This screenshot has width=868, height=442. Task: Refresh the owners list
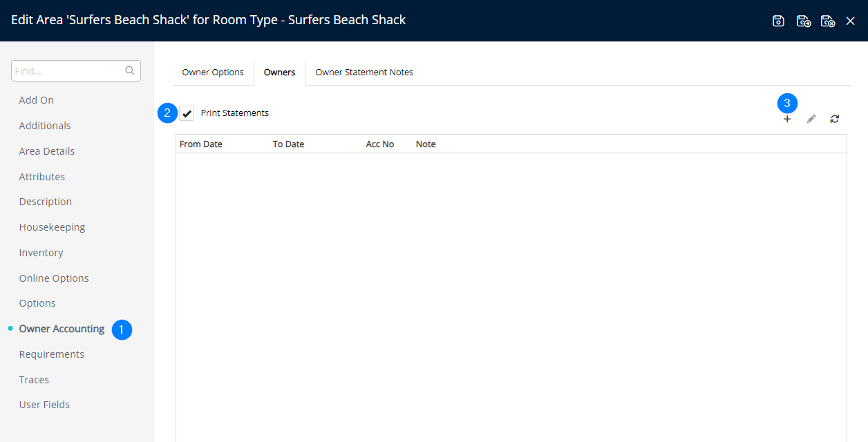tap(835, 119)
